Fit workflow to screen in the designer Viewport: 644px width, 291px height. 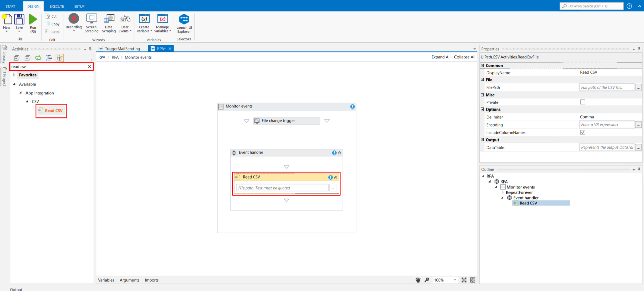click(x=464, y=280)
